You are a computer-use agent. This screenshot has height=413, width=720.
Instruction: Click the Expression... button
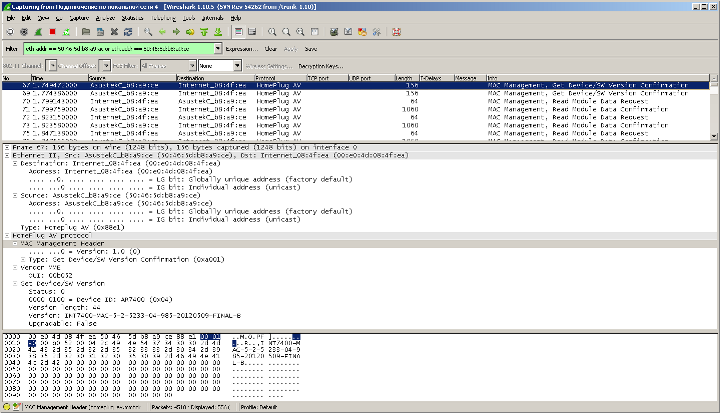pos(242,49)
